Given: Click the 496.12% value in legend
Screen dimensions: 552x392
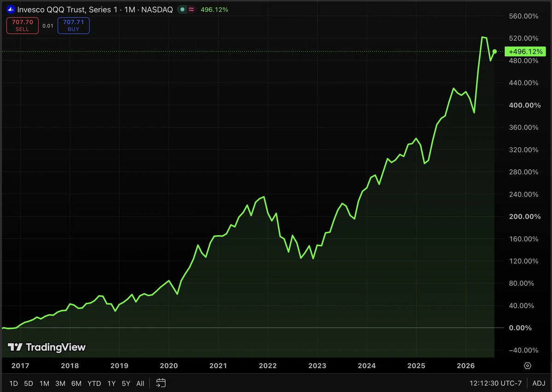Looking at the screenshot, I should tap(214, 9).
